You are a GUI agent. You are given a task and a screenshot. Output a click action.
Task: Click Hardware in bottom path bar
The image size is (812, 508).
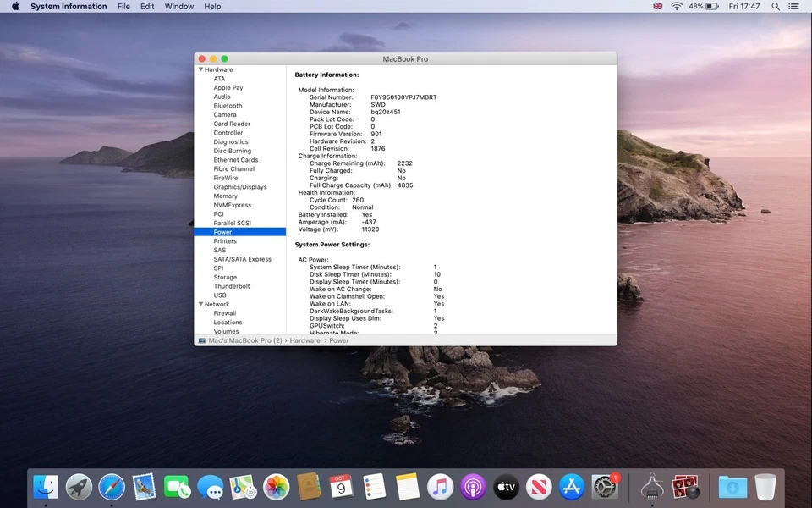[305, 340]
